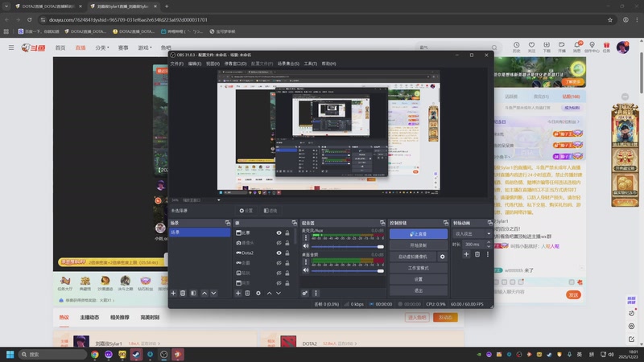Click 启动虚拟摄像机 button

click(x=413, y=257)
